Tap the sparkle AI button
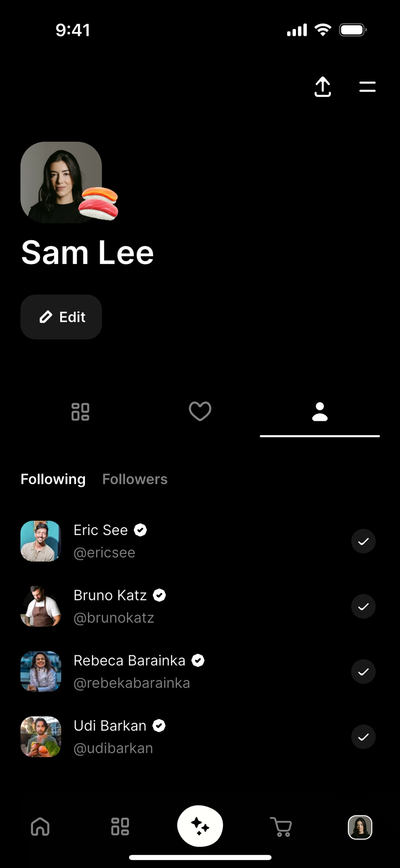This screenshot has width=400, height=868. [x=200, y=826]
